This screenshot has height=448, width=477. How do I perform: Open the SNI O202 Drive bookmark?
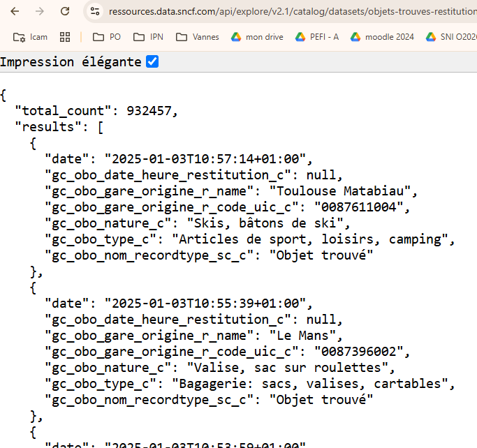pyautogui.click(x=451, y=37)
